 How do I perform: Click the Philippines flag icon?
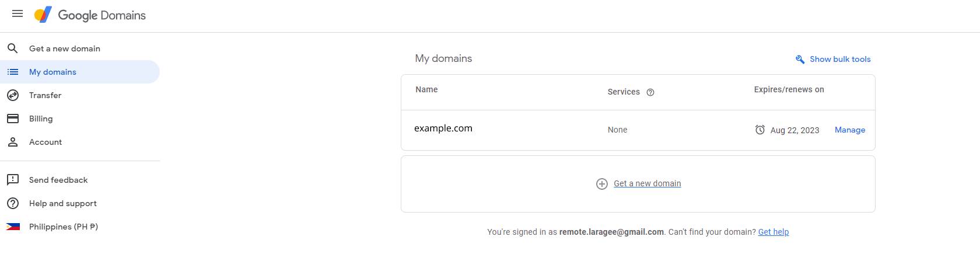coord(13,227)
